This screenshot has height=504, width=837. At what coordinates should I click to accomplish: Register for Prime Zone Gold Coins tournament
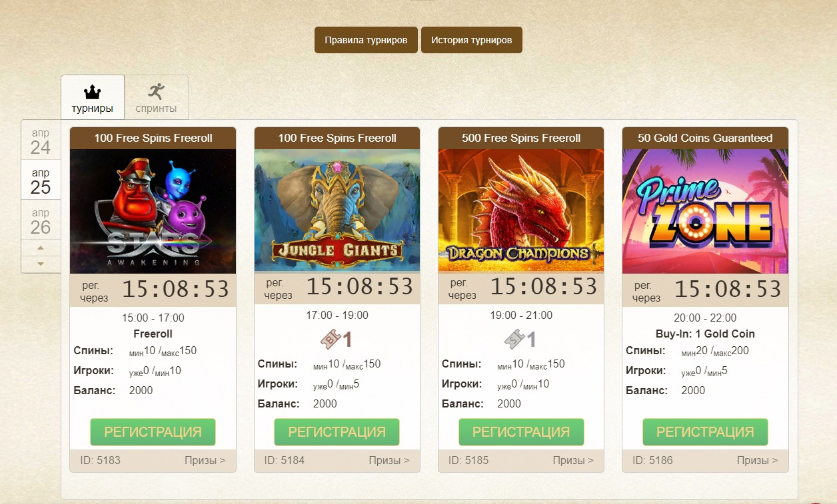click(x=705, y=432)
